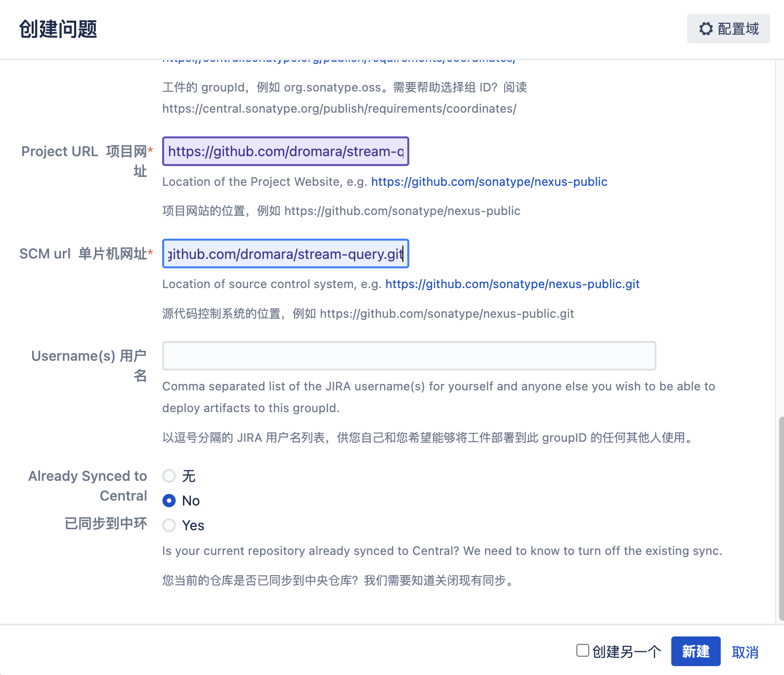Focus the Project URL input field
784x675 pixels.
coord(285,151)
